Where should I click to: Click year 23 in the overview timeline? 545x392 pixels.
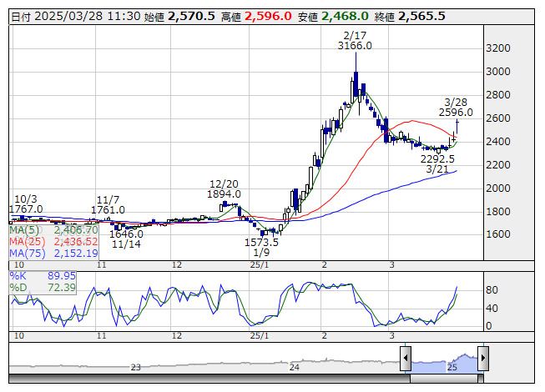[135, 367]
